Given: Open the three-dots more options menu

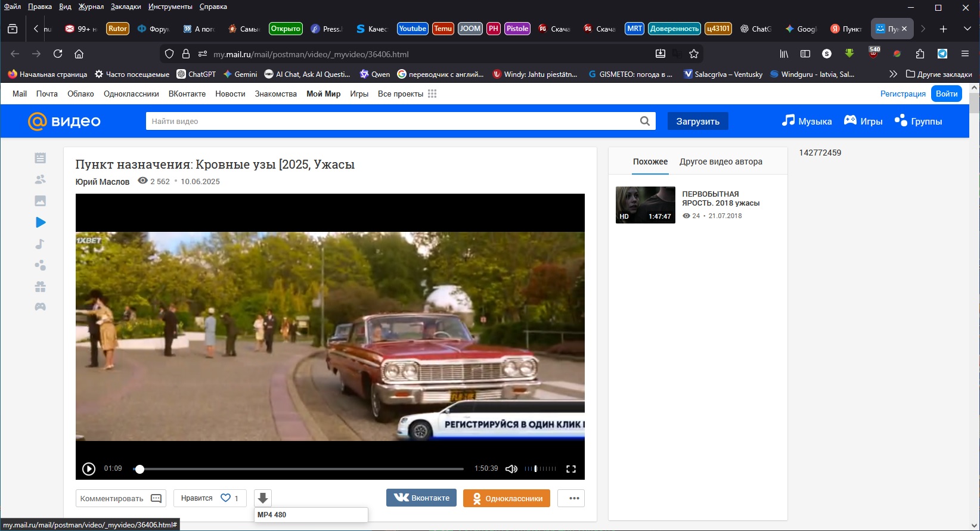Looking at the screenshot, I should click(x=574, y=498).
